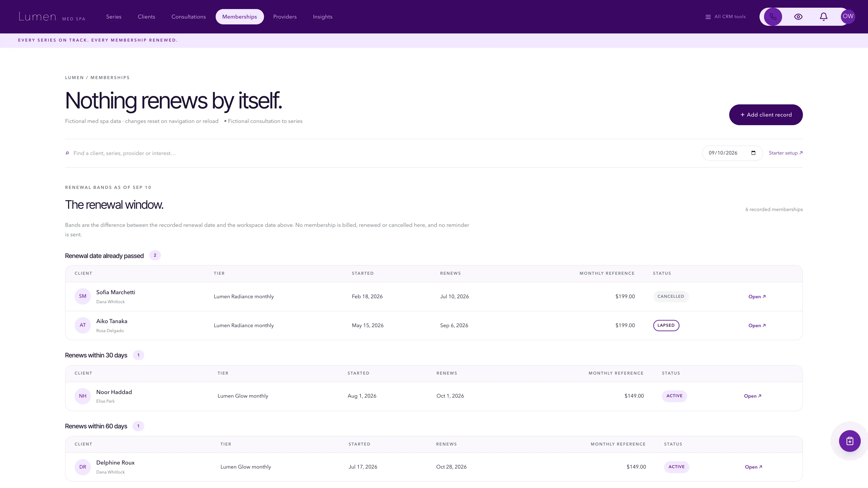Click the CANCELLED status badge
This screenshot has width=868, height=488.
pos(670,296)
